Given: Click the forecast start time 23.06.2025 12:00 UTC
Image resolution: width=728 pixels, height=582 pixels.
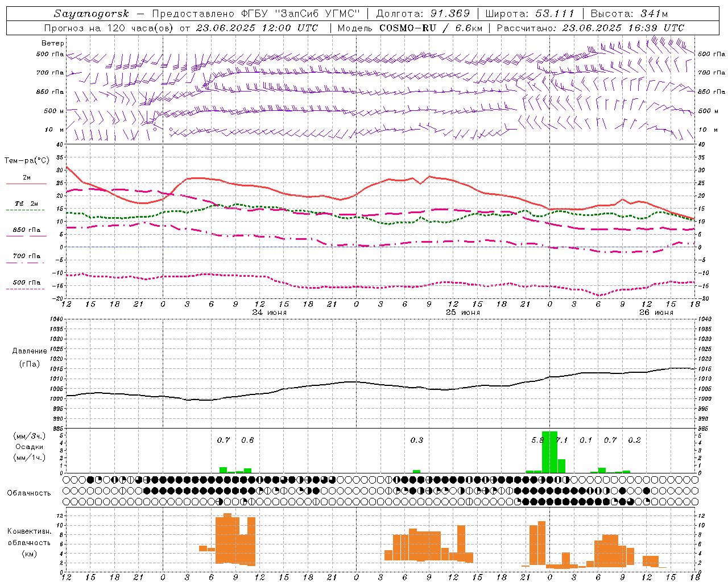Looking at the screenshot, I should click(257, 28).
